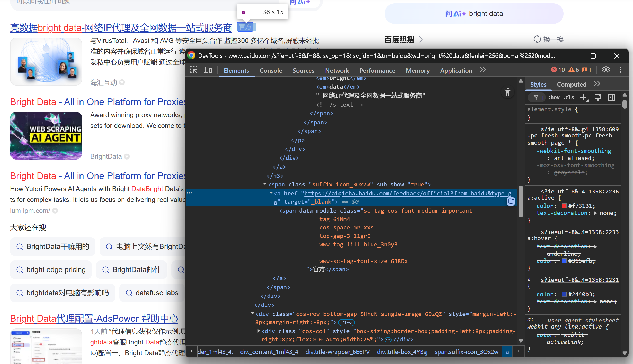Switch to the Console tab
This screenshot has width=633, height=364.
(x=271, y=70)
